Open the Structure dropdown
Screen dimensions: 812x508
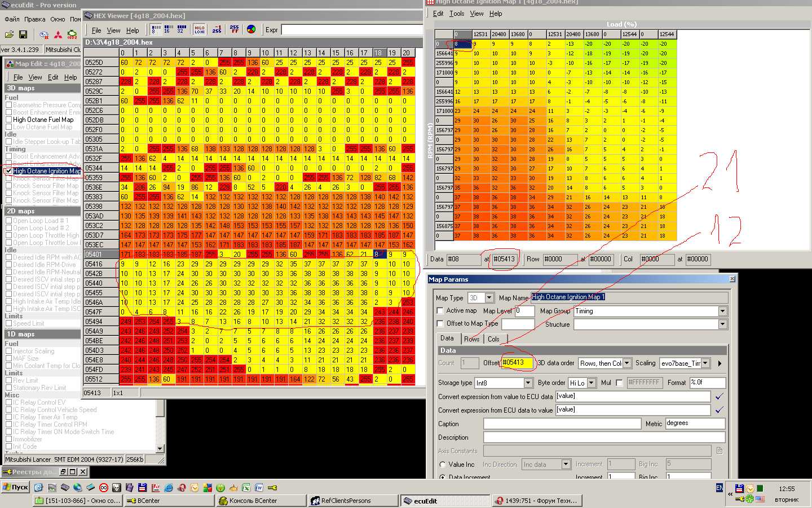point(722,324)
